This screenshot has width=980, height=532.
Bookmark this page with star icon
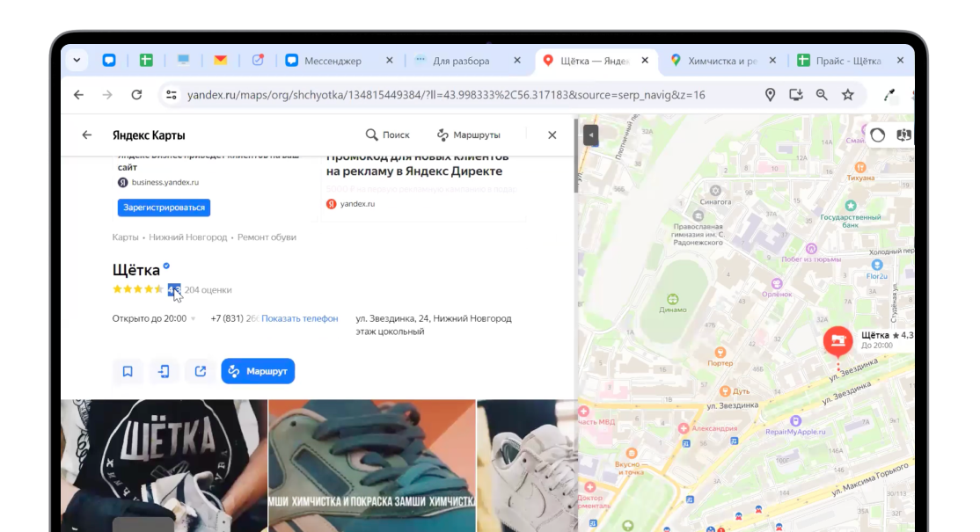point(847,95)
